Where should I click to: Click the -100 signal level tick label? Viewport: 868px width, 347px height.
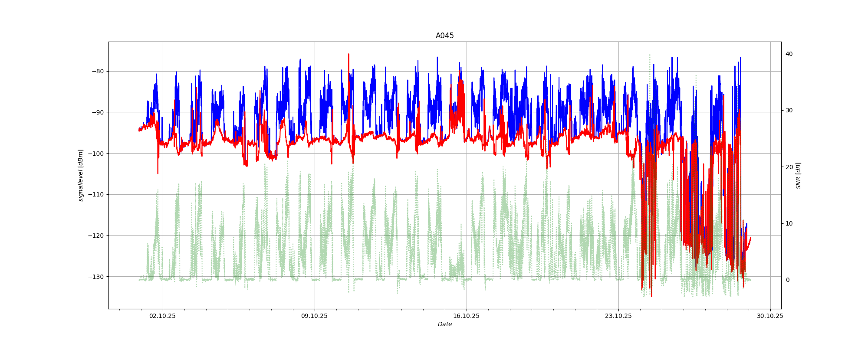pyautogui.click(x=96, y=154)
